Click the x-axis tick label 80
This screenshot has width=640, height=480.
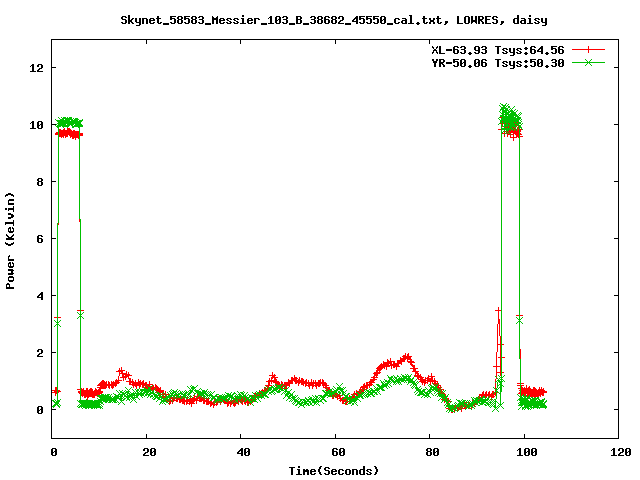[x=433, y=452]
